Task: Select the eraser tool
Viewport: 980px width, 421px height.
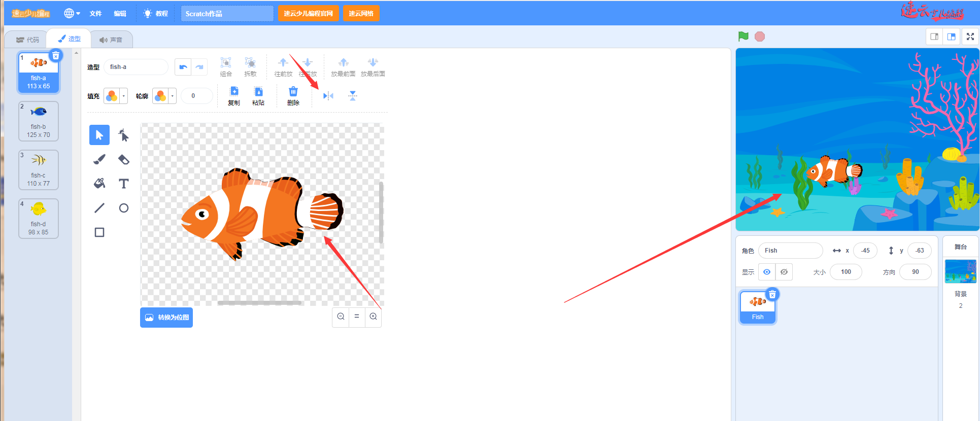Action: pos(123,159)
